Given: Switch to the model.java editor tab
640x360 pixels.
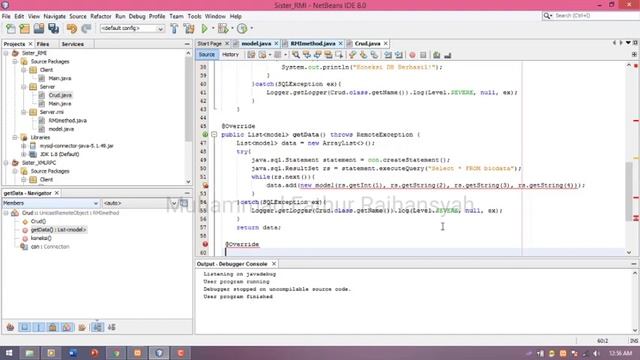Looking at the screenshot, I should point(256,43).
